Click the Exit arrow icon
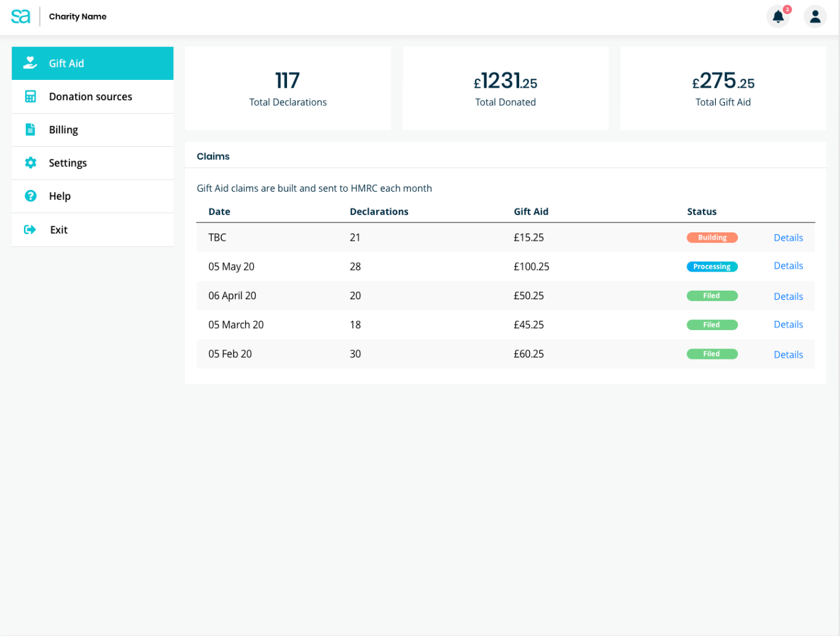 (x=30, y=230)
